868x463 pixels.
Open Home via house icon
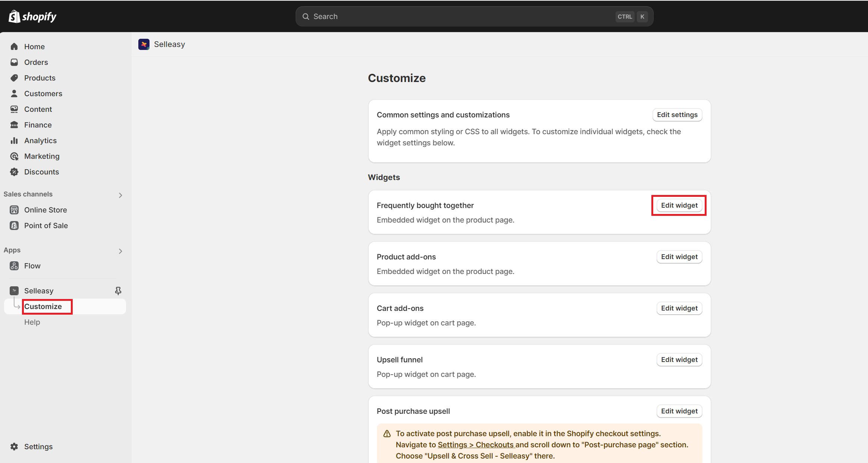(14, 47)
